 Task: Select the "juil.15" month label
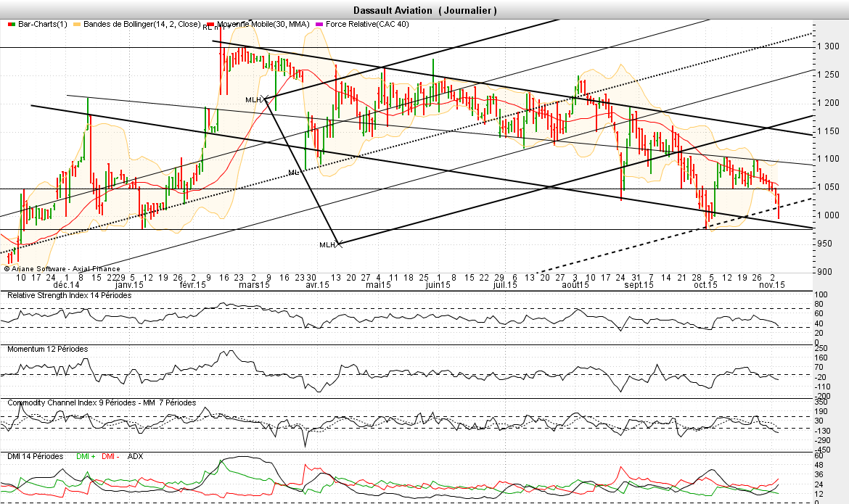(x=505, y=285)
